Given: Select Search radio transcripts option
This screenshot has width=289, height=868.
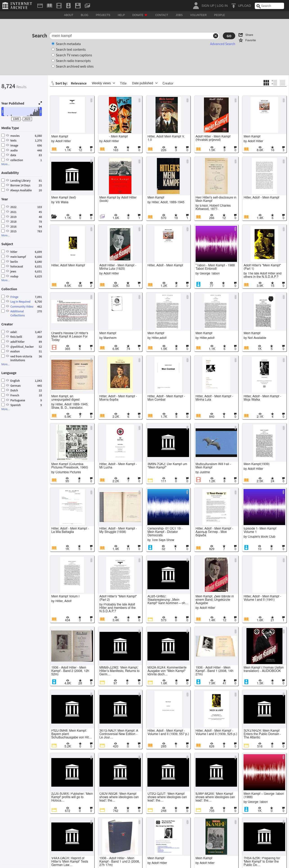Looking at the screenshot, I should click(x=53, y=61).
